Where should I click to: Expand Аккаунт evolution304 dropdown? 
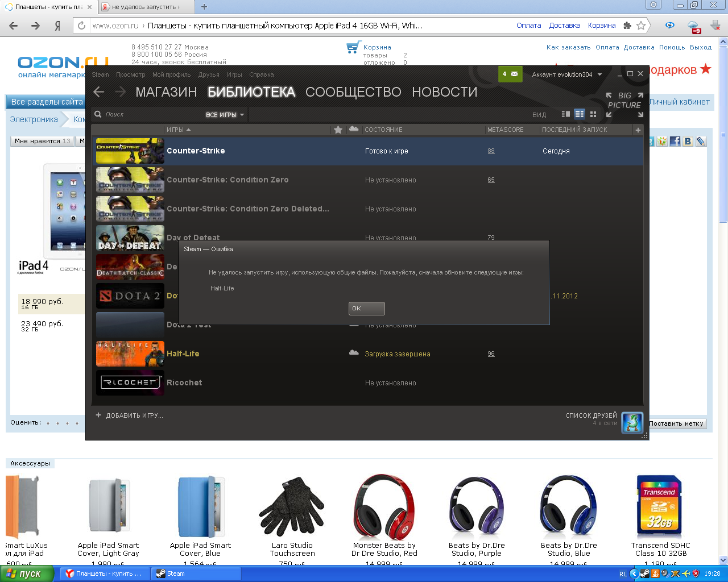click(566, 74)
